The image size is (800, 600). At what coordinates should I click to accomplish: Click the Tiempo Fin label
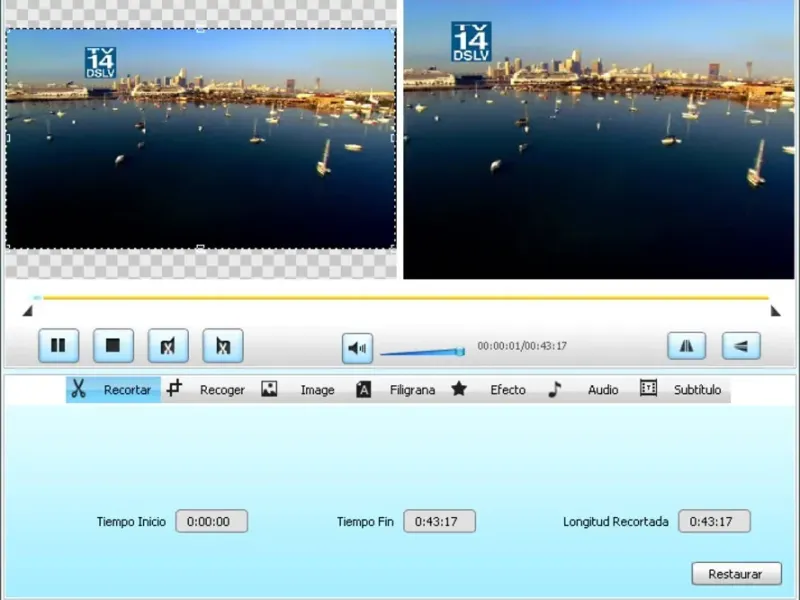pyautogui.click(x=365, y=521)
